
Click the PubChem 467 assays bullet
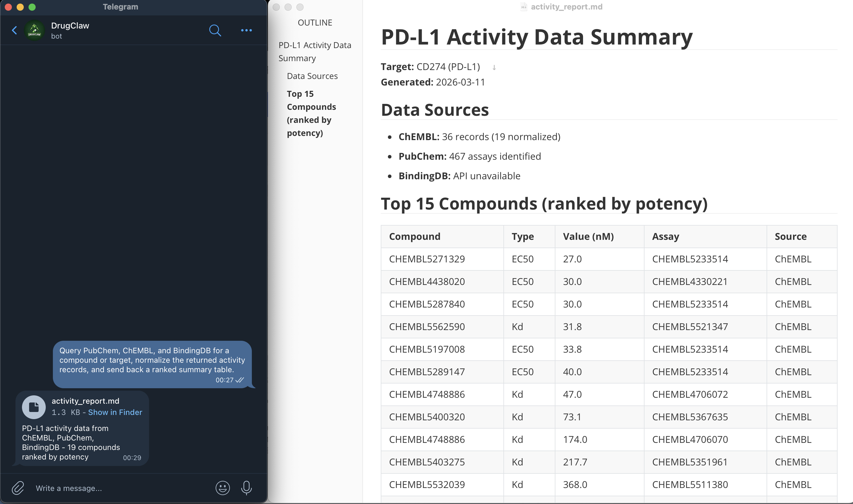tap(470, 156)
